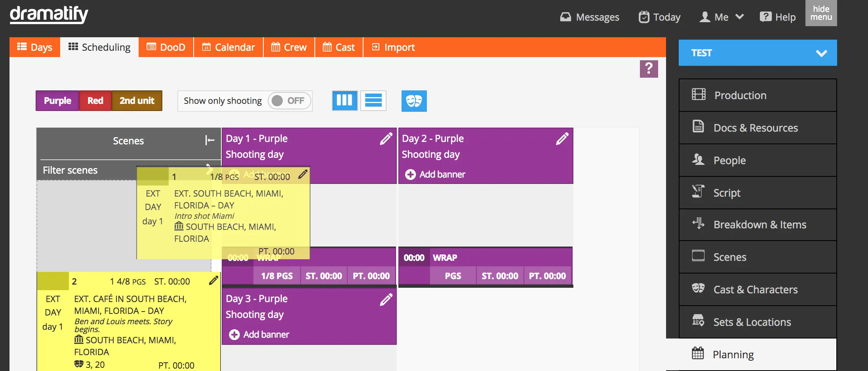868x371 pixels.
Task: Open Scenes in the sidebar
Action: 758,257
